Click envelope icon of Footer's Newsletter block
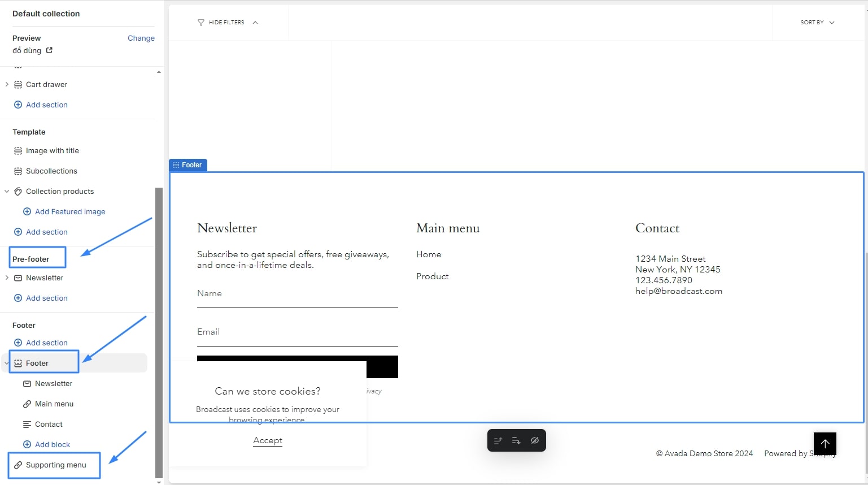The image size is (868, 485). pos(27,384)
